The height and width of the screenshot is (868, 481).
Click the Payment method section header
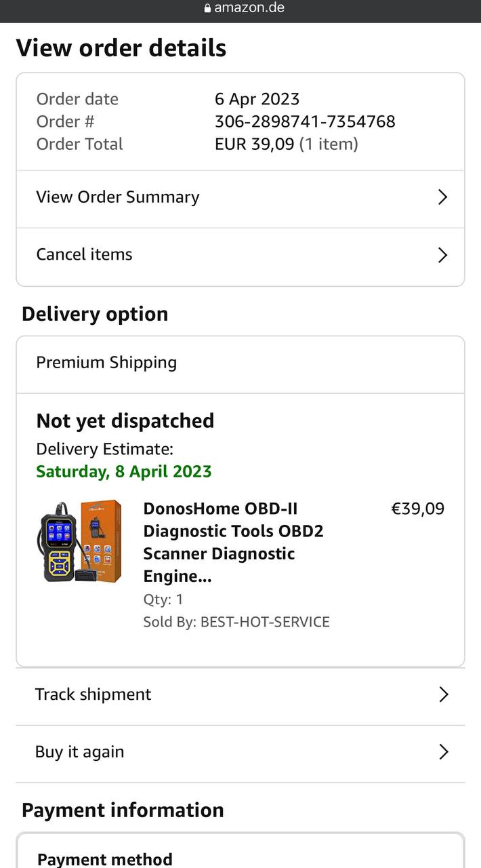[105, 859]
